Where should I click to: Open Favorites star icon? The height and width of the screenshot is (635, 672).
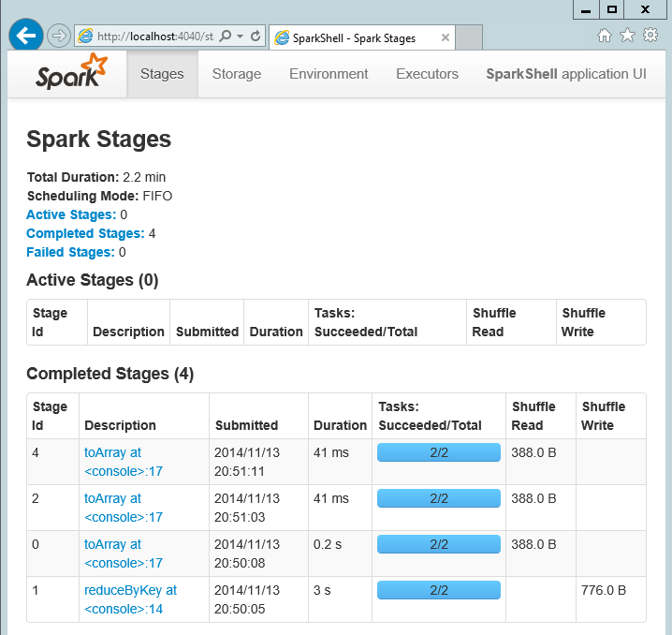pos(627,36)
